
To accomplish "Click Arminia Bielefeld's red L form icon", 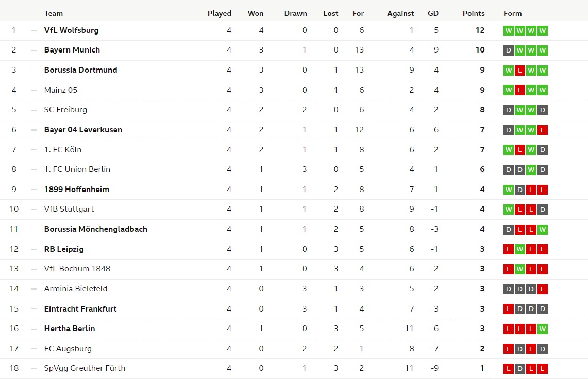I will click(x=542, y=289).
